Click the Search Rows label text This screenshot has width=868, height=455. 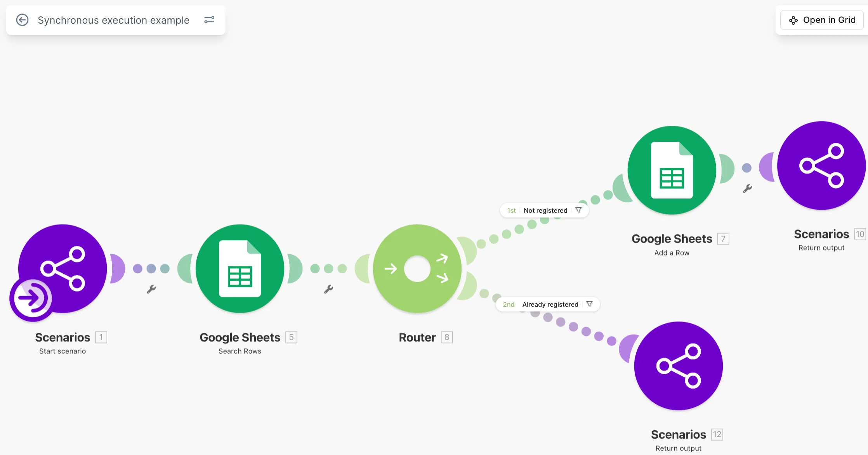(240, 351)
